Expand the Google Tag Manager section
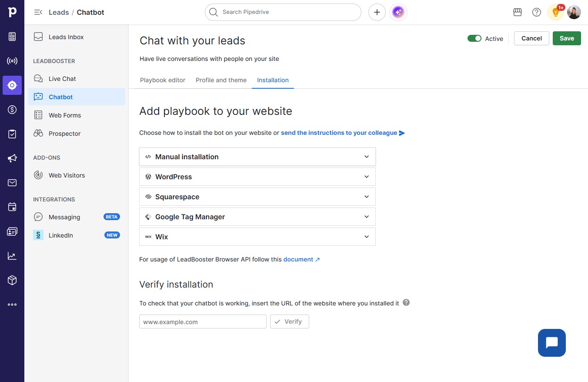 257,217
